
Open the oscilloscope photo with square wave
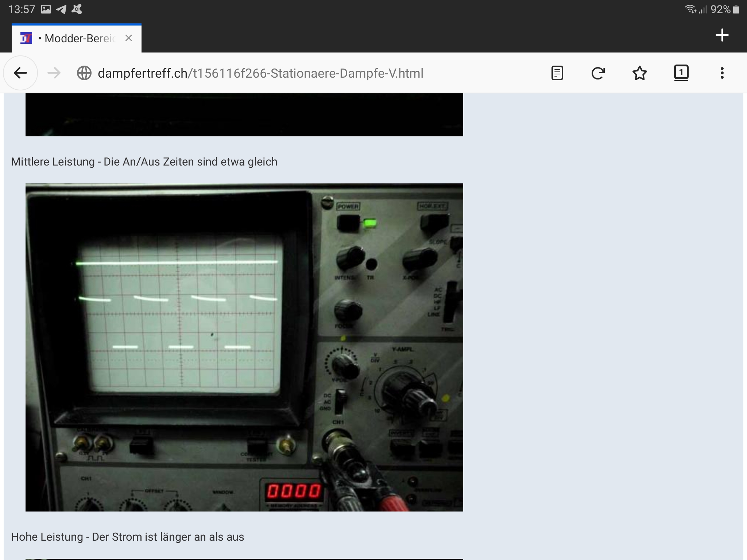point(244,347)
